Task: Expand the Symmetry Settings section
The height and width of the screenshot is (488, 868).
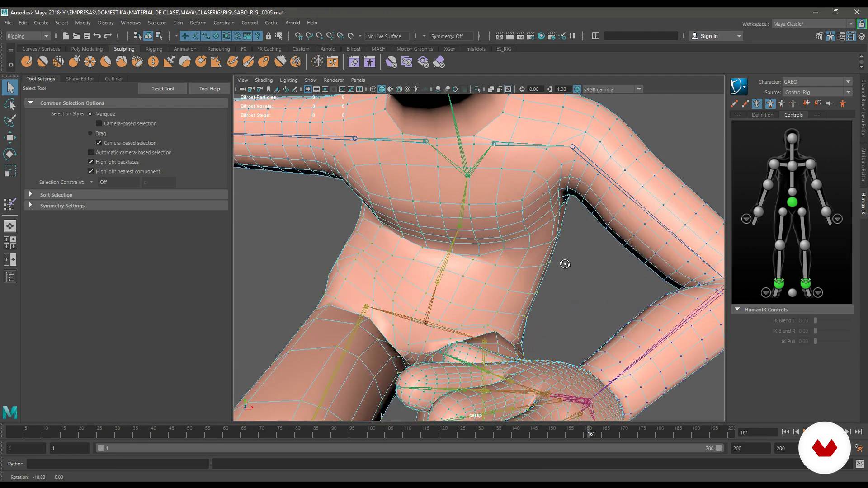Action: pyautogui.click(x=126, y=206)
